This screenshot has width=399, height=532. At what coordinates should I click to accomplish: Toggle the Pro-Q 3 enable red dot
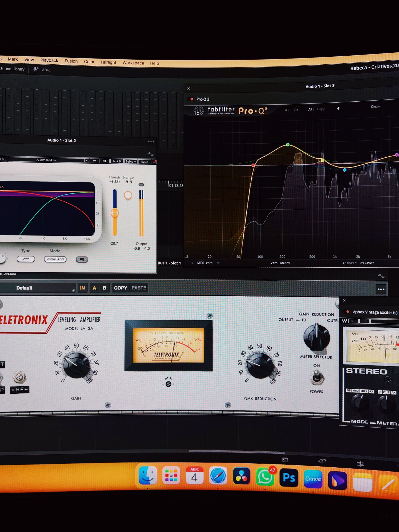click(x=192, y=99)
